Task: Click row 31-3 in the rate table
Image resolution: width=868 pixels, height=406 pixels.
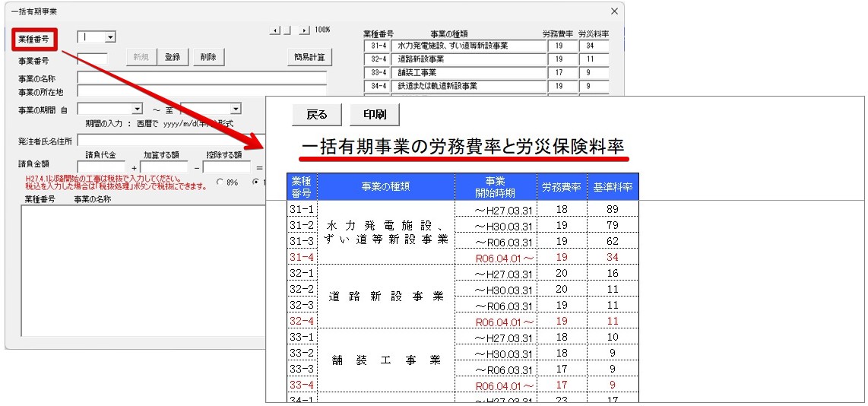Action: [x=463, y=242]
